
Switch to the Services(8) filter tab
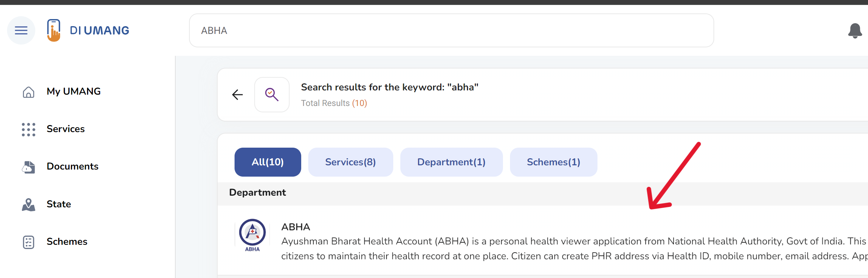click(x=350, y=162)
